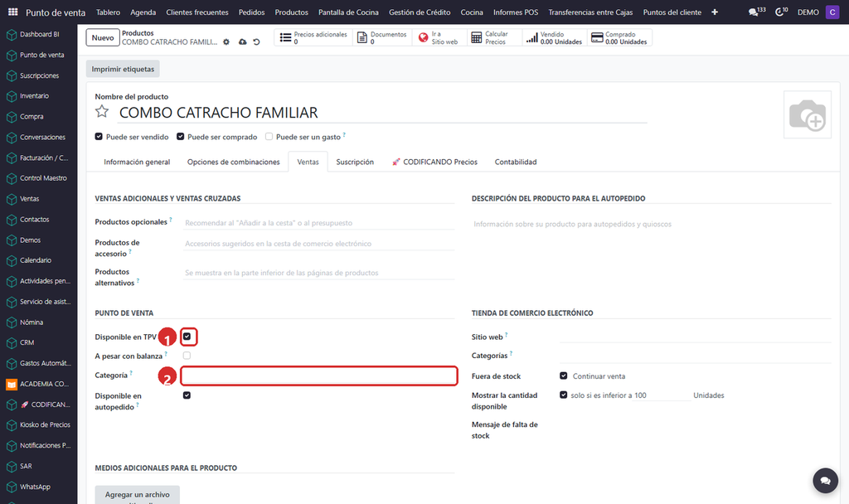Click the Nuevo button
The width and height of the screenshot is (849, 504).
click(x=102, y=37)
